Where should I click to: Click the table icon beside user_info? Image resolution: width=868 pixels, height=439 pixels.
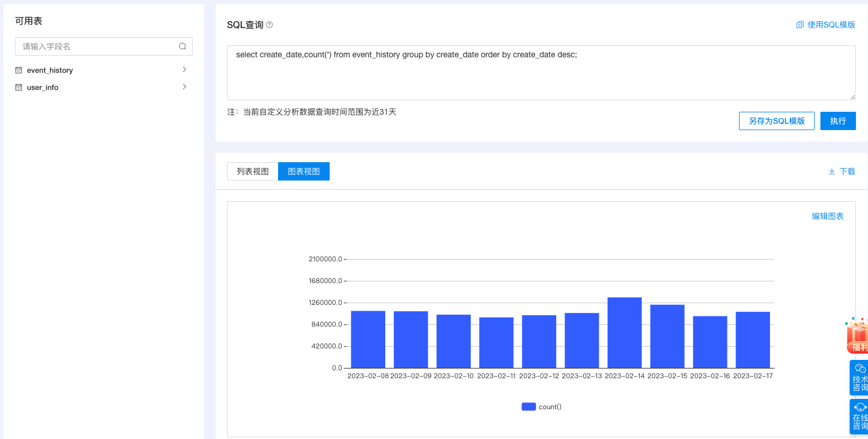coord(18,88)
